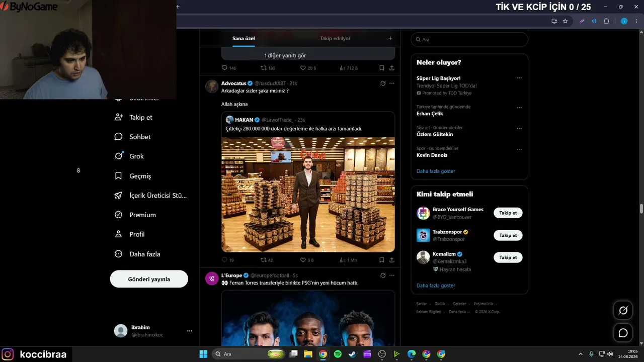Show hidden system tray icons
Screen dimensions: 644x362
point(581,354)
